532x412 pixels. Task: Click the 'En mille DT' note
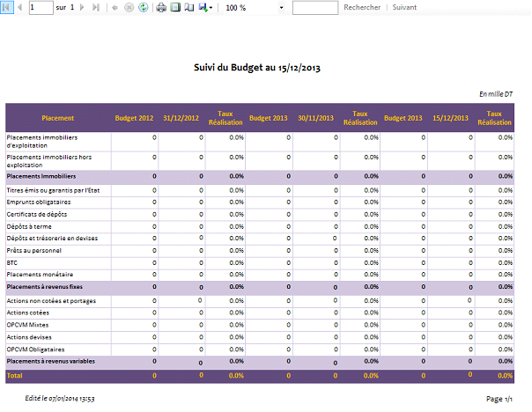(x=496, y=94)
